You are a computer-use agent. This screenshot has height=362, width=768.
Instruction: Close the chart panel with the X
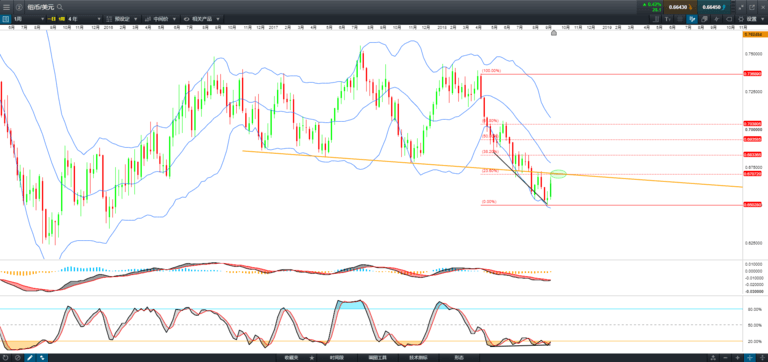coord(763,7)
